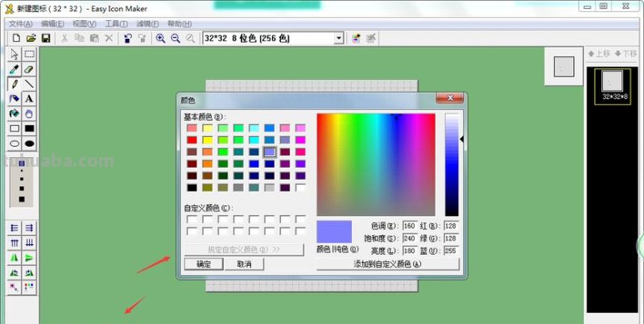The height and width of the screenshot is (324, 644).
Task: Select the pencil drawing tool
Action: [x=14, y=84]
